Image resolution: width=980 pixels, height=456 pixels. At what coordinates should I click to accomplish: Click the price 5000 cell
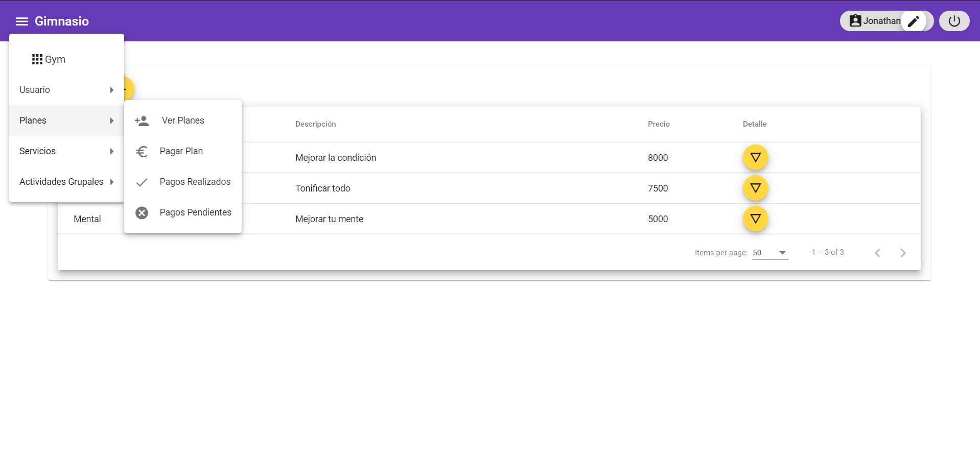pos(658,219)
